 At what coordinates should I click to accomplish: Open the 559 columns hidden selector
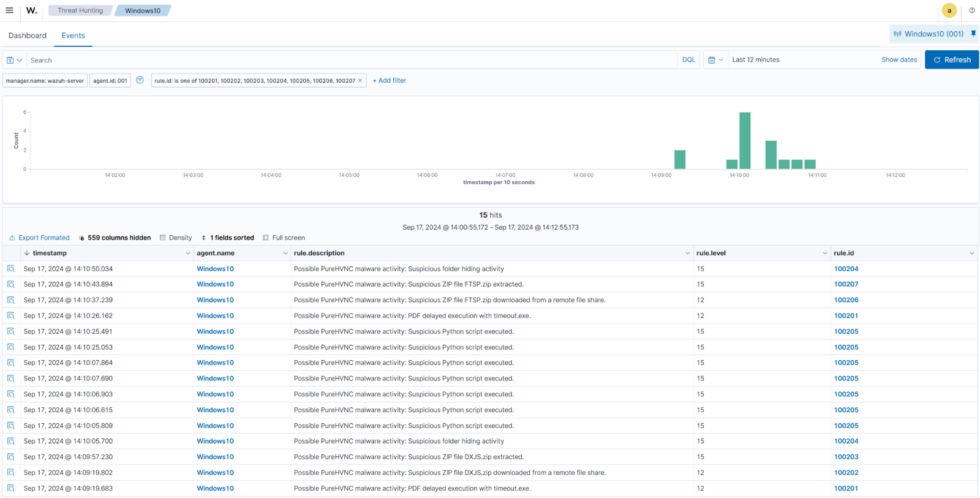(115, 238)
